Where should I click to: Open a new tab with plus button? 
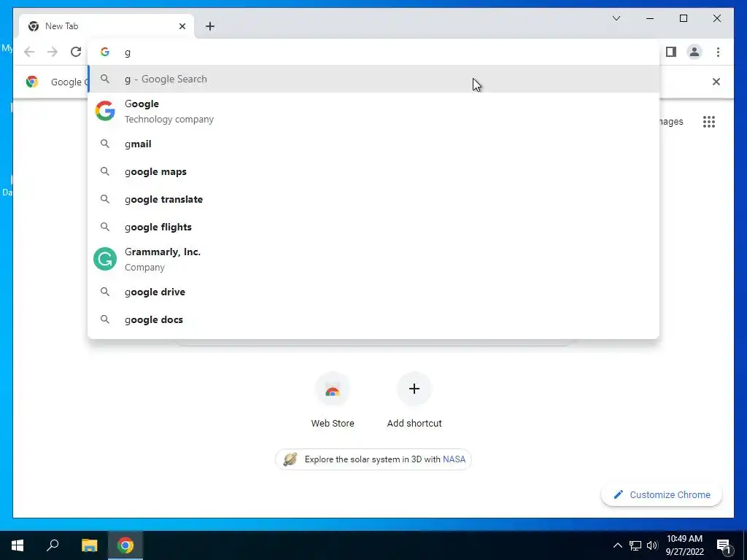210,26
